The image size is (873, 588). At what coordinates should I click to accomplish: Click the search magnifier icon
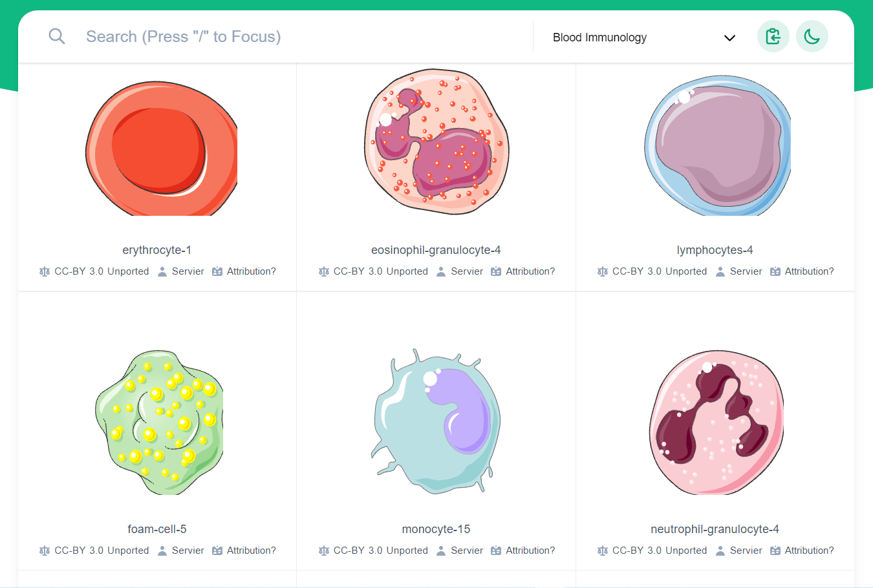click(57, 36)
